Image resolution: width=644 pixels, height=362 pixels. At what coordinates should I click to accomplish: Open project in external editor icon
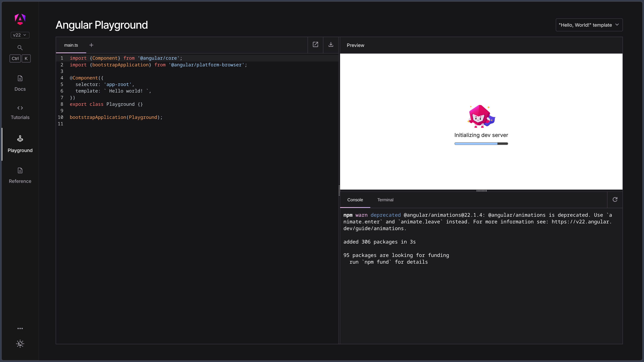(315, 45)
